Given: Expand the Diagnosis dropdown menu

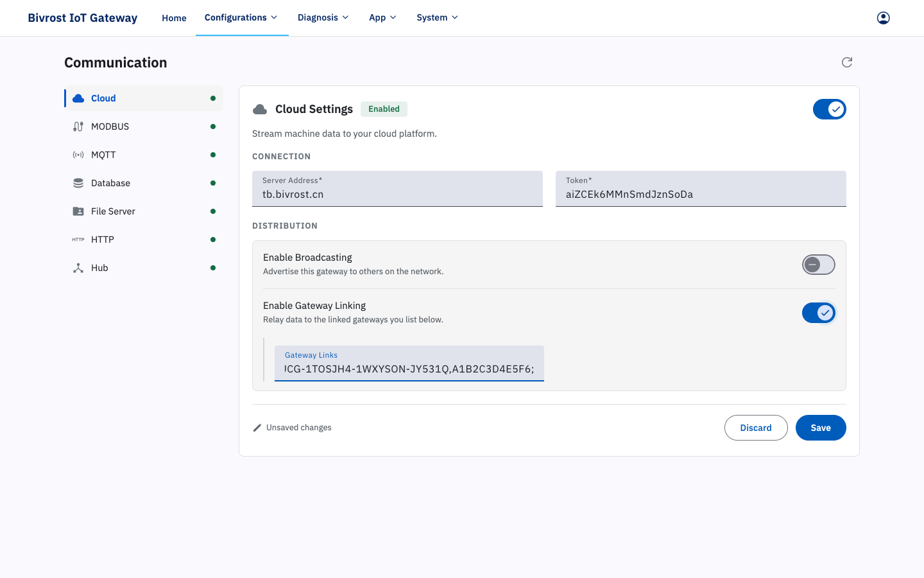Looking at the screenshot, I should [323, 17].
